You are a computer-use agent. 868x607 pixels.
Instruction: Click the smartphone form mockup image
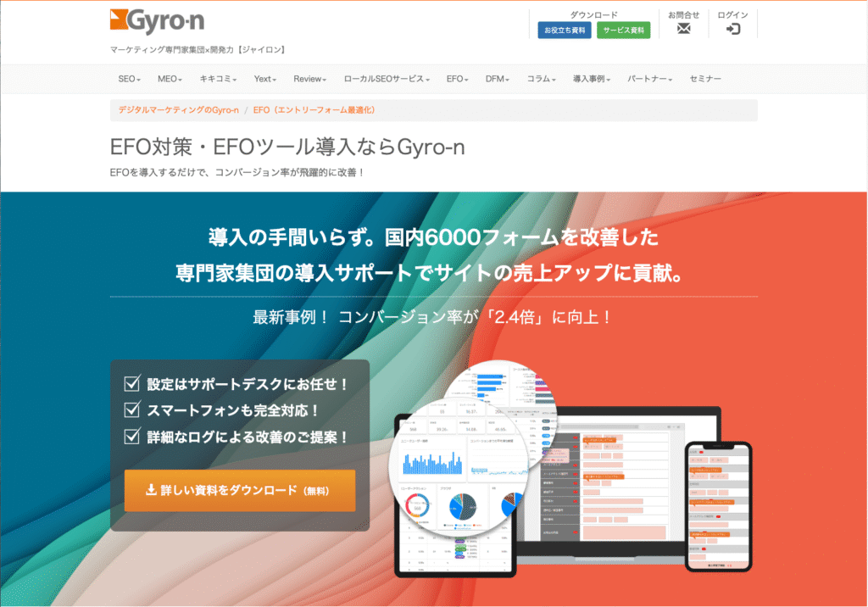719,507
